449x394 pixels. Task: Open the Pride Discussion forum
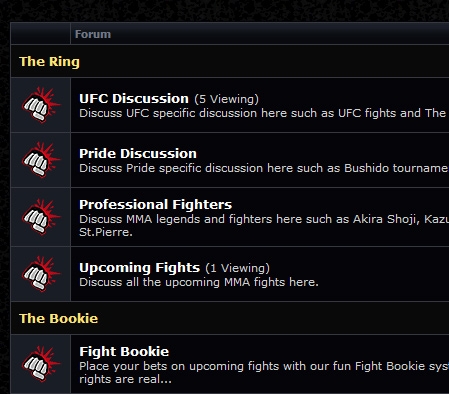(138, 154)
